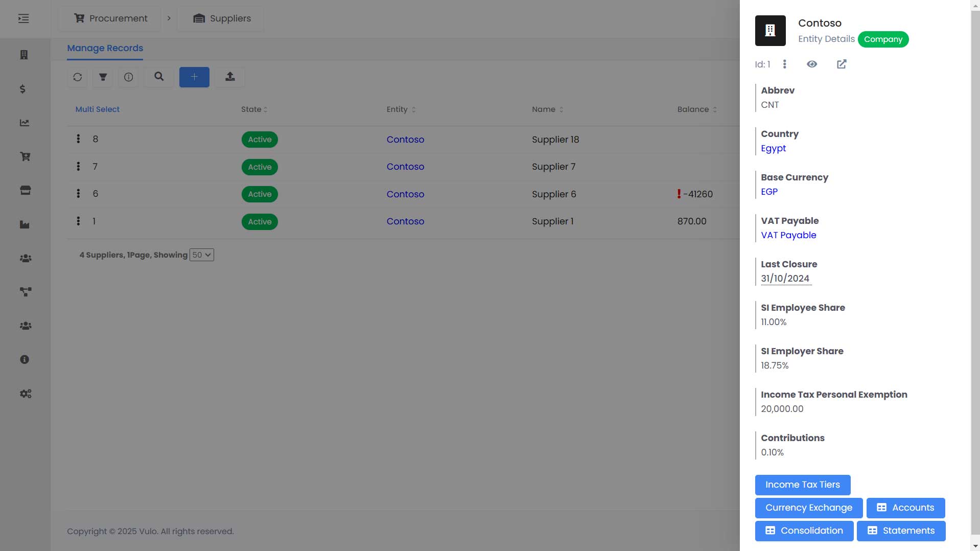Refresh the suppliers record list

tap(77, 77)
